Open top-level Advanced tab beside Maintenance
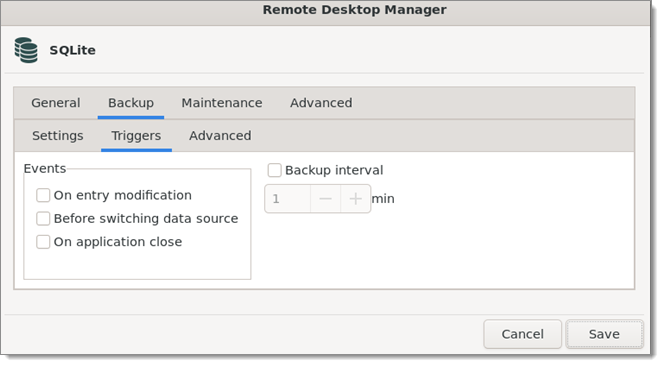662x365 pixels. click(x=321, y=103)
